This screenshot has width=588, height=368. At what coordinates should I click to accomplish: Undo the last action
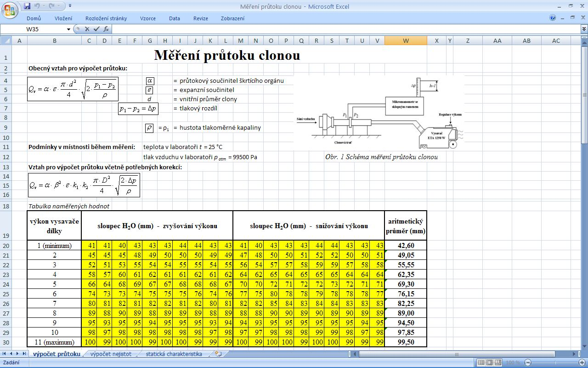[x=37, y=6]
